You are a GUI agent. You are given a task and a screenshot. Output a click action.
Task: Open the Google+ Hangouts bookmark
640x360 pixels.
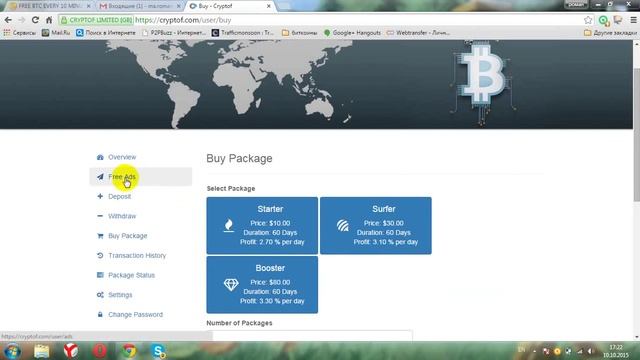click(x=352, y=33)
